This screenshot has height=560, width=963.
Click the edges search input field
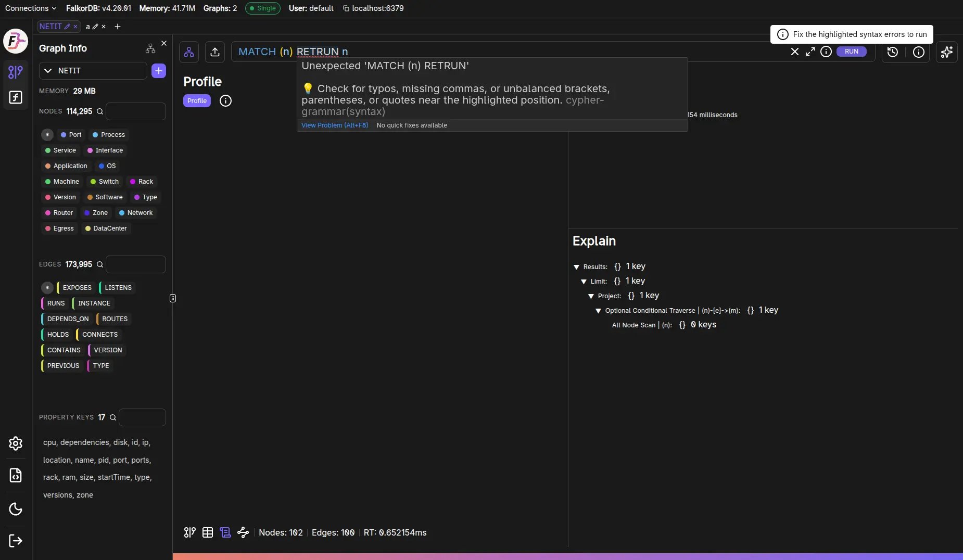136,264
